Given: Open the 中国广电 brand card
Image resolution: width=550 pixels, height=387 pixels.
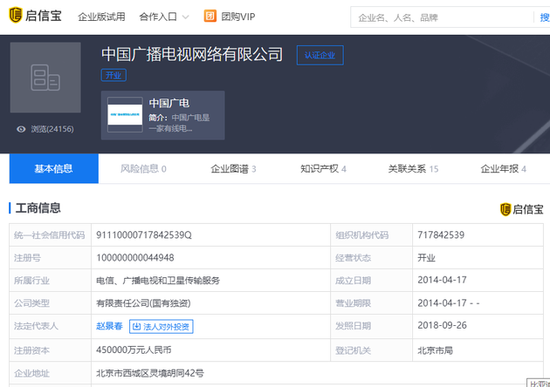Looking at the screenshot, I should (163, 115).
